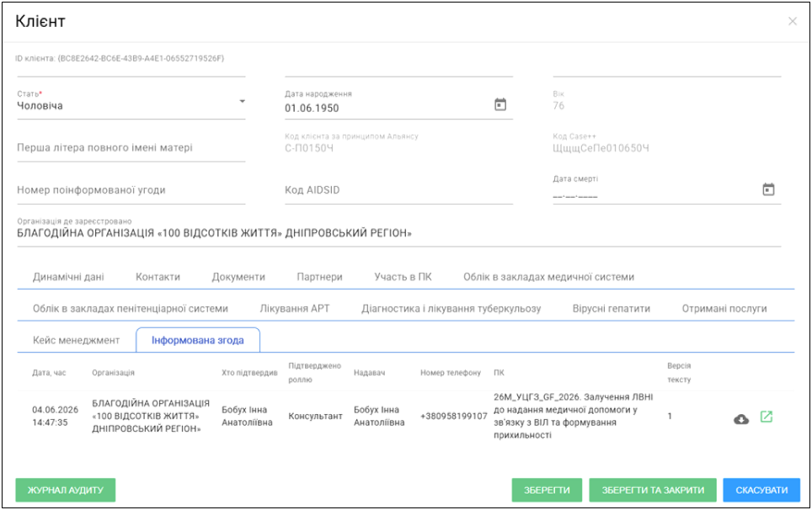Click the age value 76
Viewport: 812px width, 510px height.
click(x=558, y=105)
